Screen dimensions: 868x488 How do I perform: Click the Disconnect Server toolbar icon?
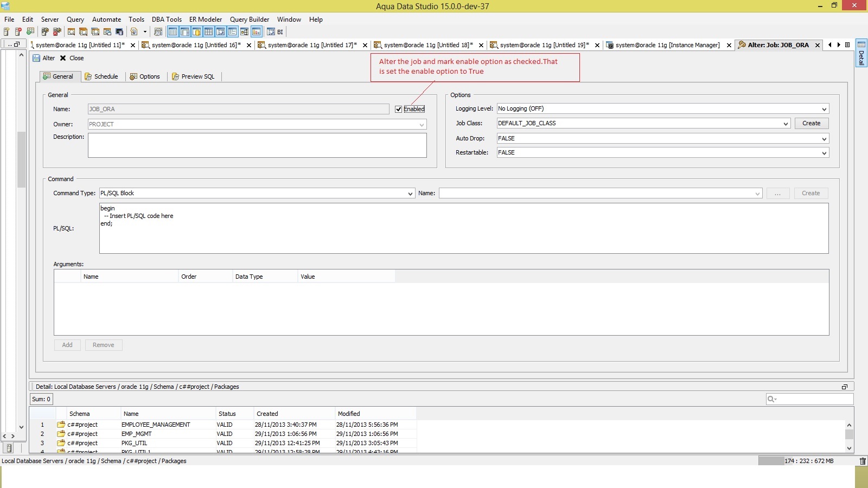(57, 32)
